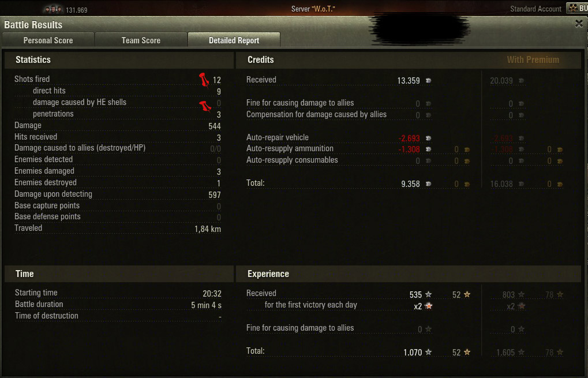
Task: Click the Standard Account label
Action: 535,9
